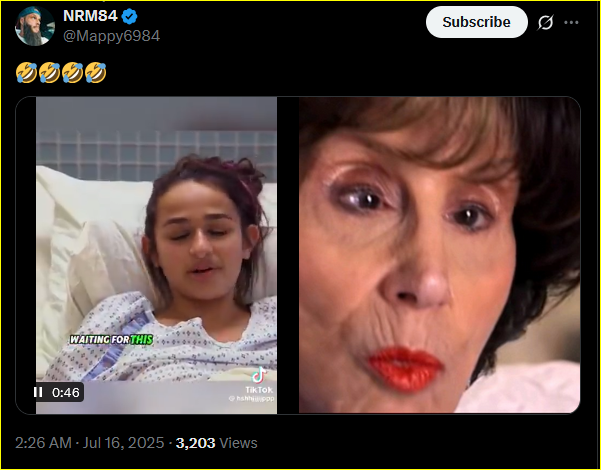Open the @Mappy6984 handle link

(x=111, y=36)
